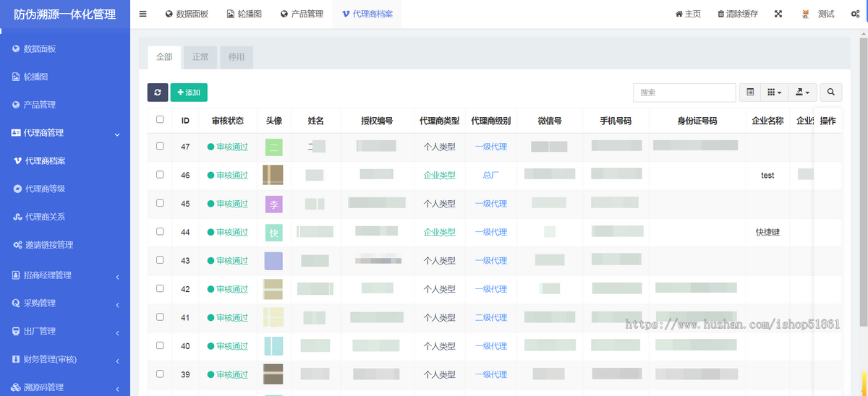Click the 测试 user avatar icon
Viewport: 868px width, 396px height.
pyautogui.click(x=805, y=14)
